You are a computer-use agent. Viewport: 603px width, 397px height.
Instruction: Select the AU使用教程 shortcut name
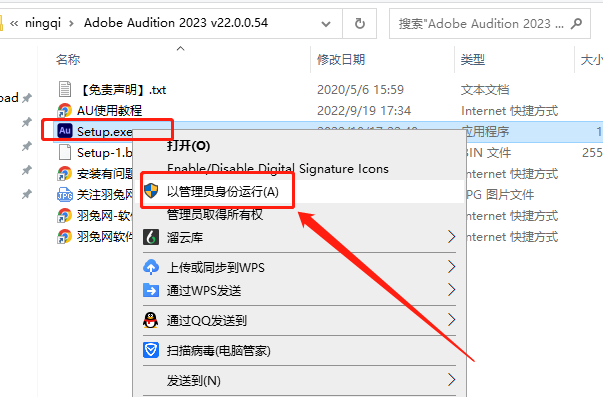[109, 111]
